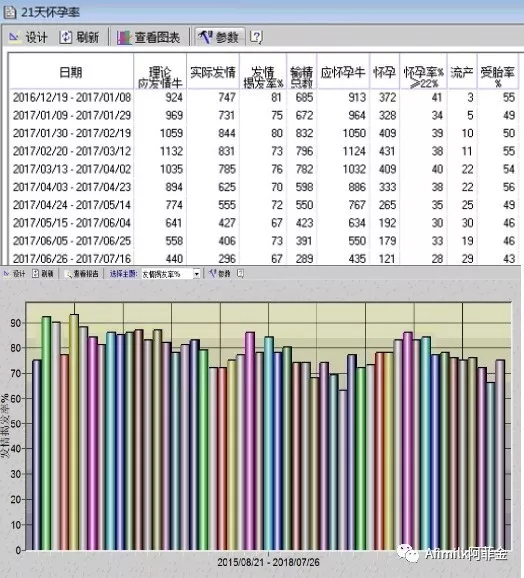Screen dimensions: 524x578
Task: Open the 查看图表 view chart button
Action: (x=149, y=37)
